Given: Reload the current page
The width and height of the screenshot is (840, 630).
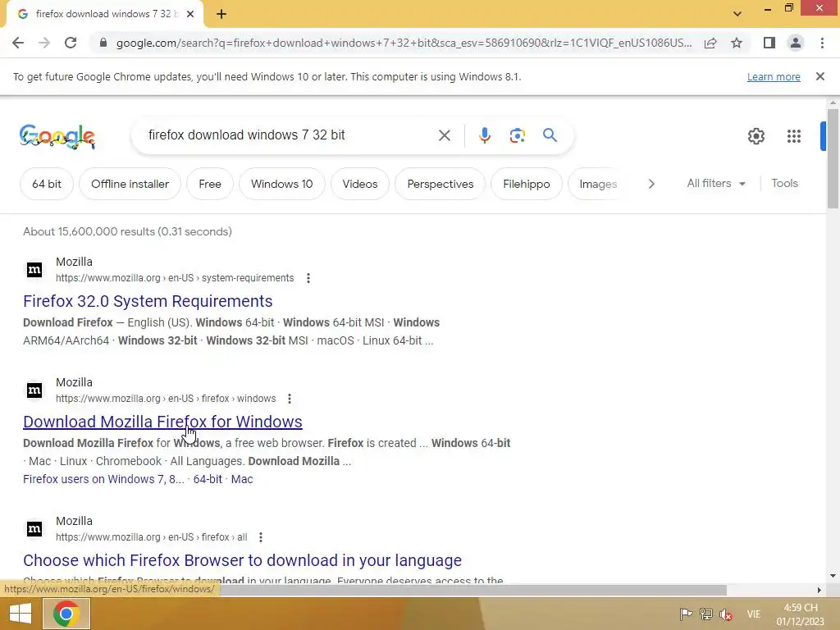Looking at the screenshot, I should click(71, 43).
